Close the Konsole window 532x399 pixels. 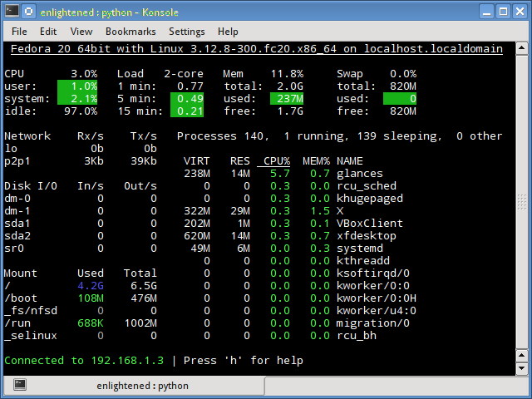click(520, 12)
